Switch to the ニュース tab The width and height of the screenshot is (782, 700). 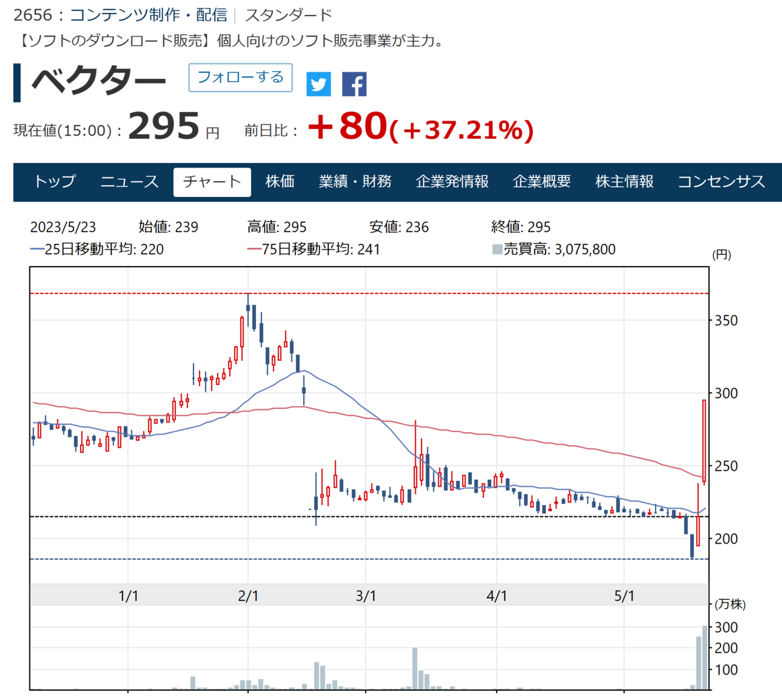pos(129,181)
